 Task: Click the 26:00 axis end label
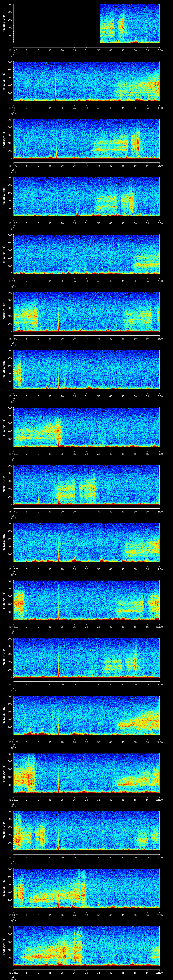coord(159,973)
